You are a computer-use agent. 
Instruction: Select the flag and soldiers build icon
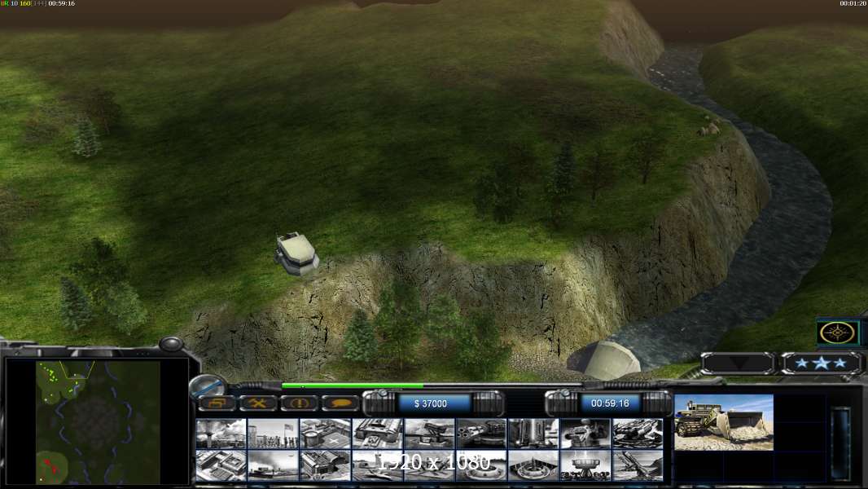(x=273, y=433)
